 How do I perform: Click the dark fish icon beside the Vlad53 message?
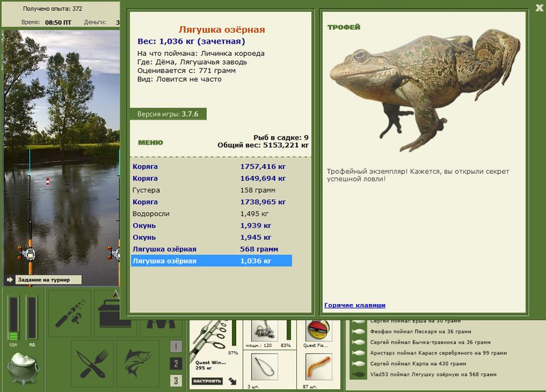pos(358,374)
